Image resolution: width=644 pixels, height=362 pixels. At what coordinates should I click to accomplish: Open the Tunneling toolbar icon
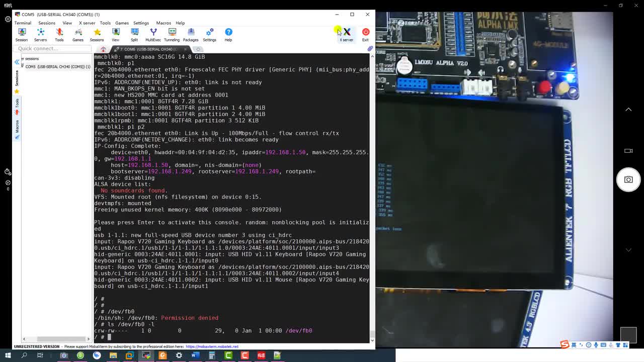click(172, 35)
